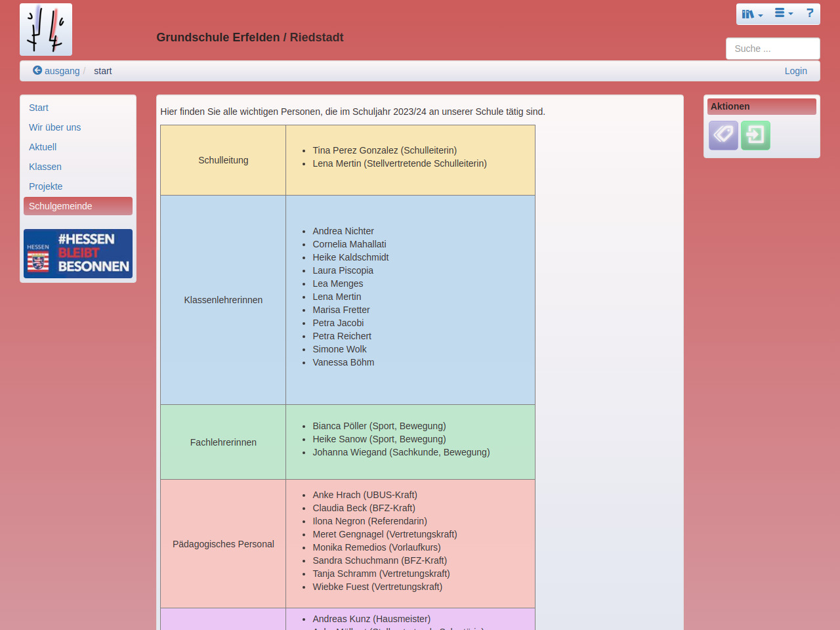
Task: Click the question mark help icon
Action: point(810,13)
